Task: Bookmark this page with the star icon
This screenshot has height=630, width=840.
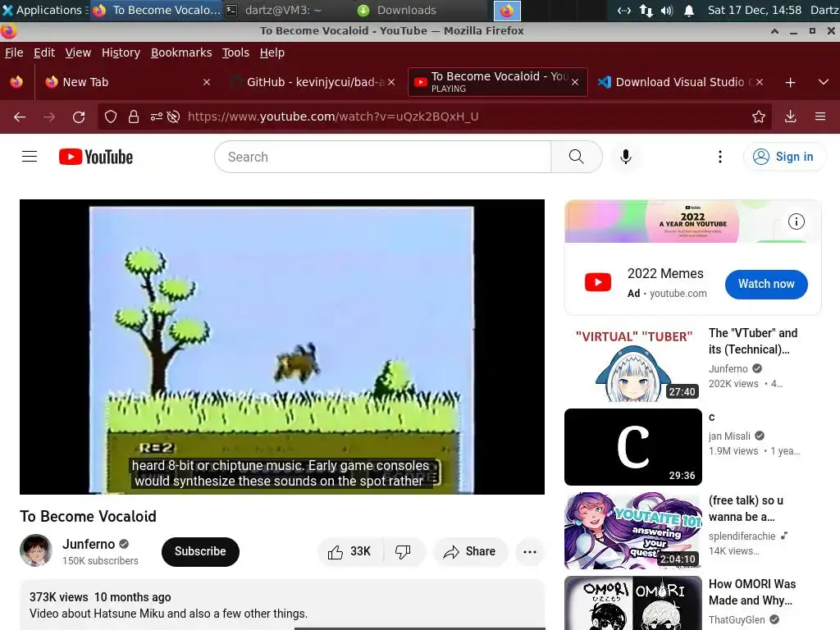Action: 758,116
